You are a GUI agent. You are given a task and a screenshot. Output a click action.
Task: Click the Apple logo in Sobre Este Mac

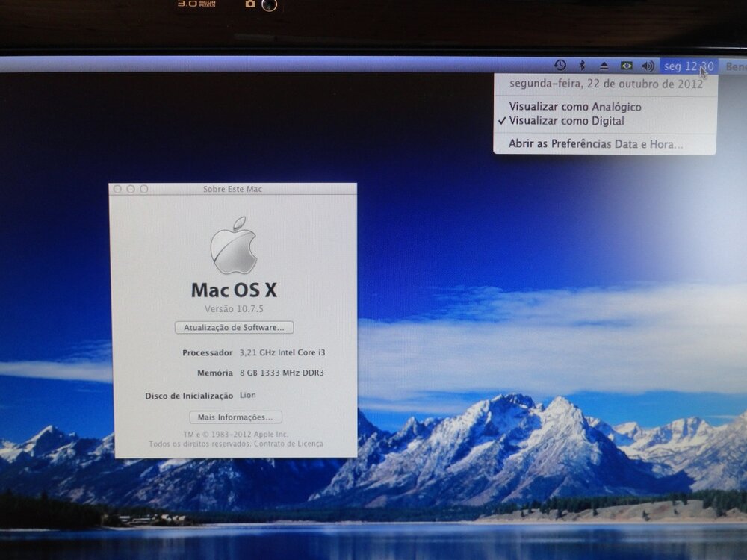coord(233,246)
